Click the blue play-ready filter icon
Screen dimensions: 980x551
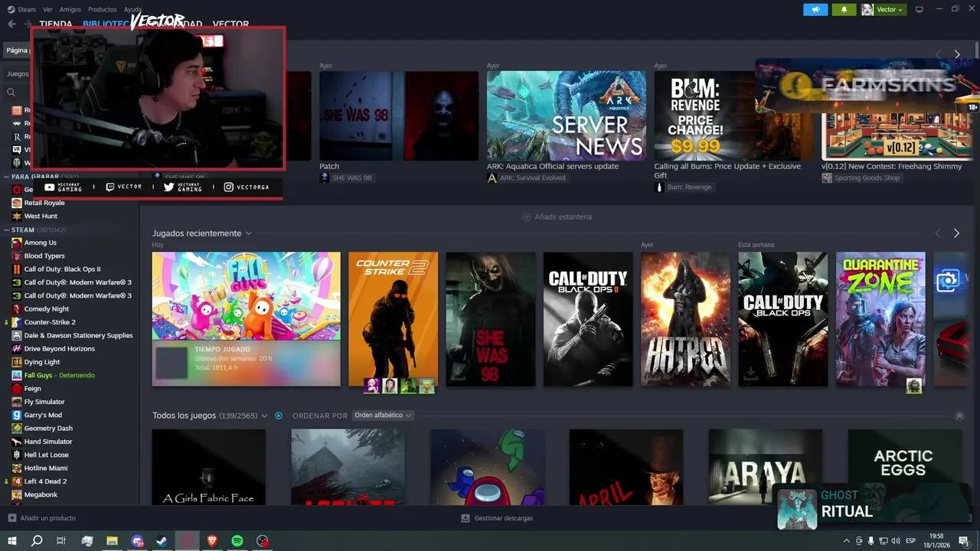click(279, 416)
